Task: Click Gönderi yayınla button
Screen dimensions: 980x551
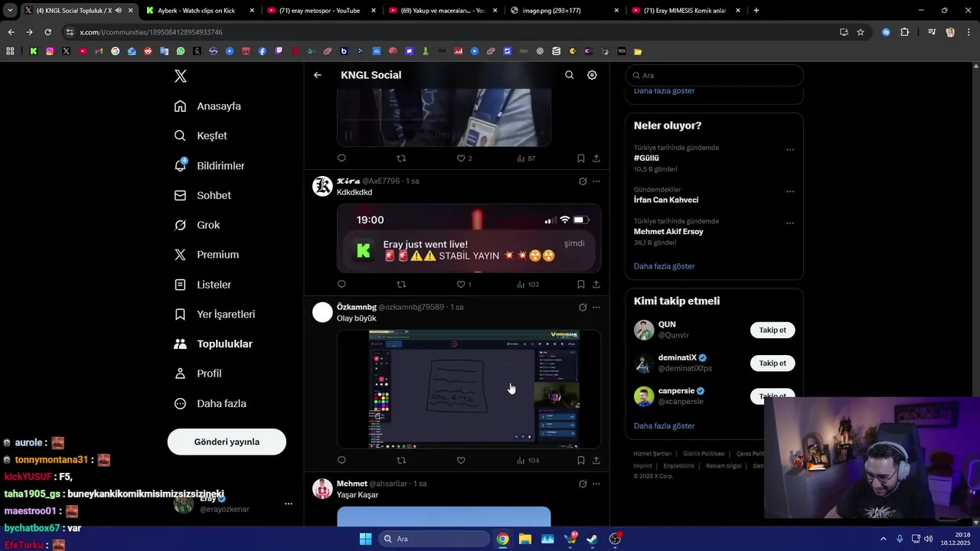Action: (227, 442)
